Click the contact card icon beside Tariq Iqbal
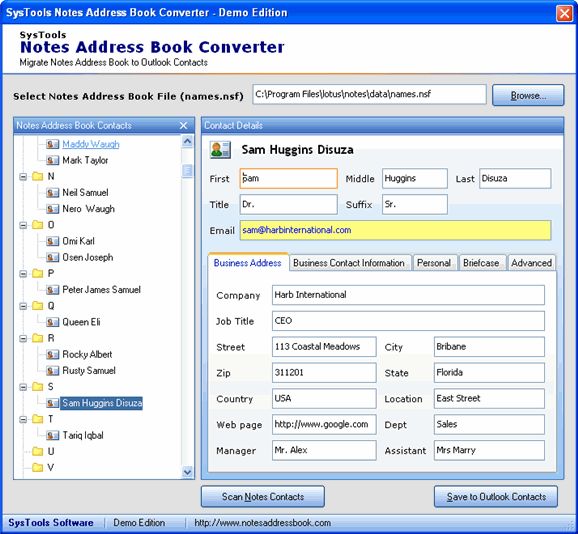 (52, 436)
